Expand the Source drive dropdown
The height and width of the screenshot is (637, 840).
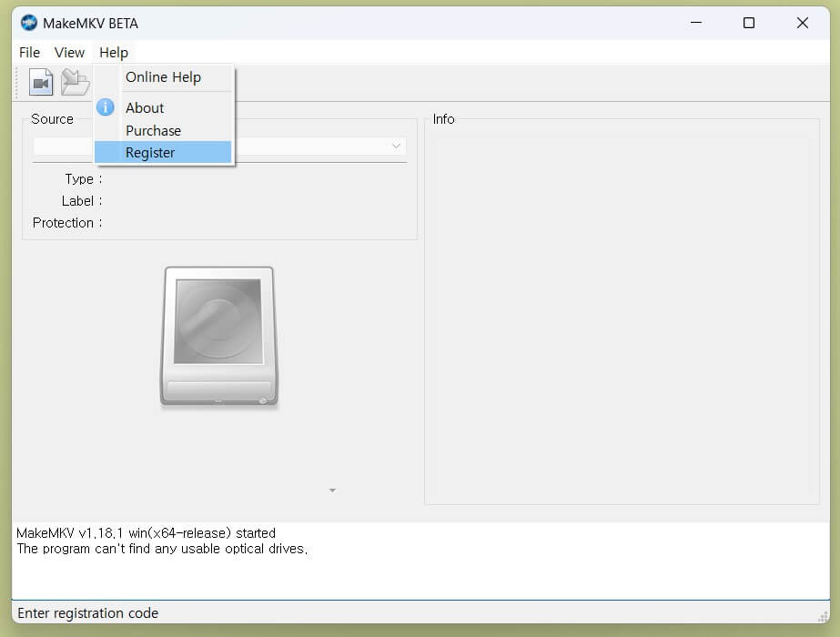[396, 146]
